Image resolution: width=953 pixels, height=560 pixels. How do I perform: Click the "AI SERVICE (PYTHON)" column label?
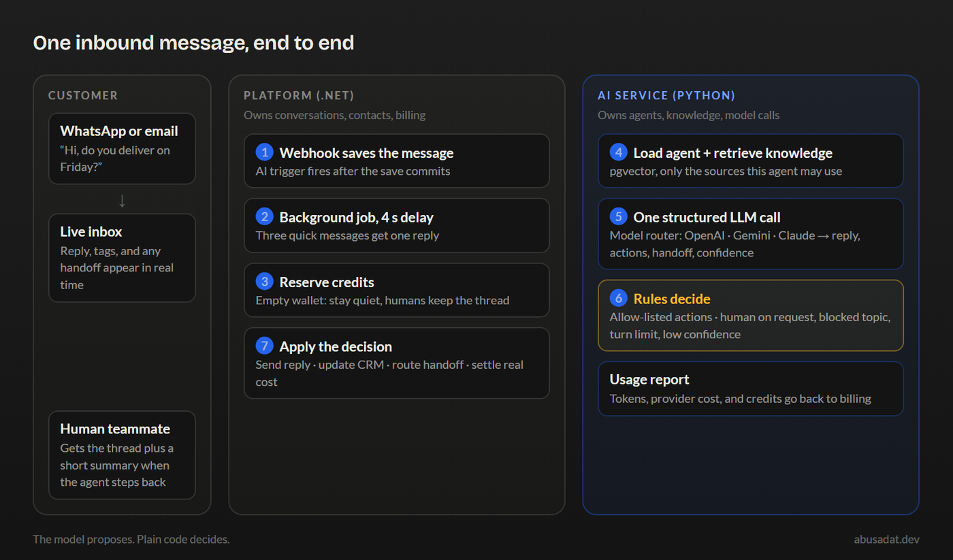tap(666, 96)
